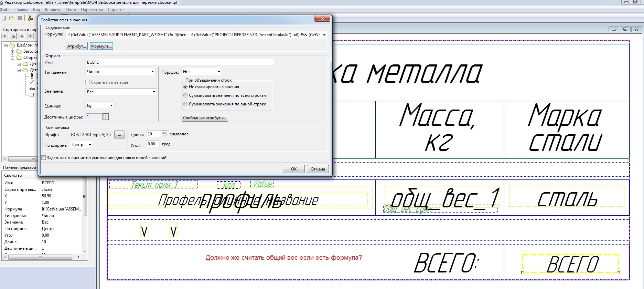The width and height of the screenshot is (644, 289).
Task: Click the 'Шаблон' root folder icon
Action: (x=13, y=45)
